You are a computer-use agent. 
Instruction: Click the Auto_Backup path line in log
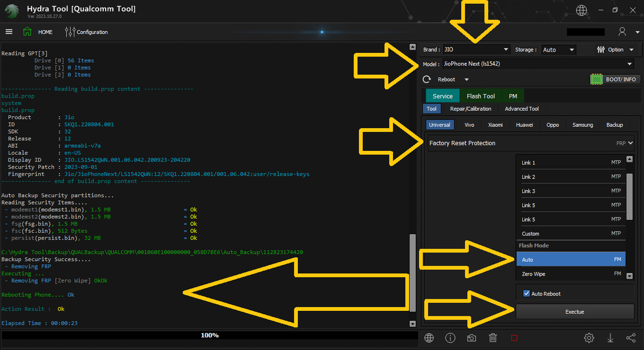click(x=152, y=252)
